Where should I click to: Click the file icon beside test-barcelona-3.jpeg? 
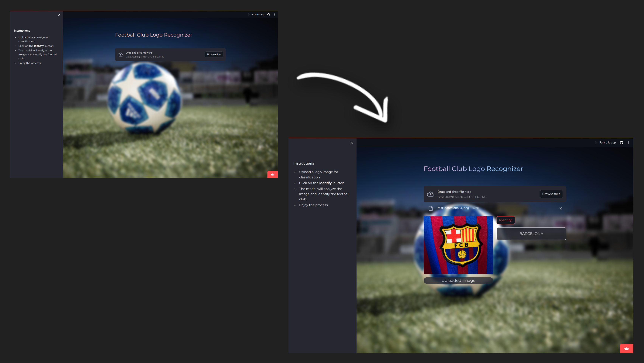coord(430,208)
